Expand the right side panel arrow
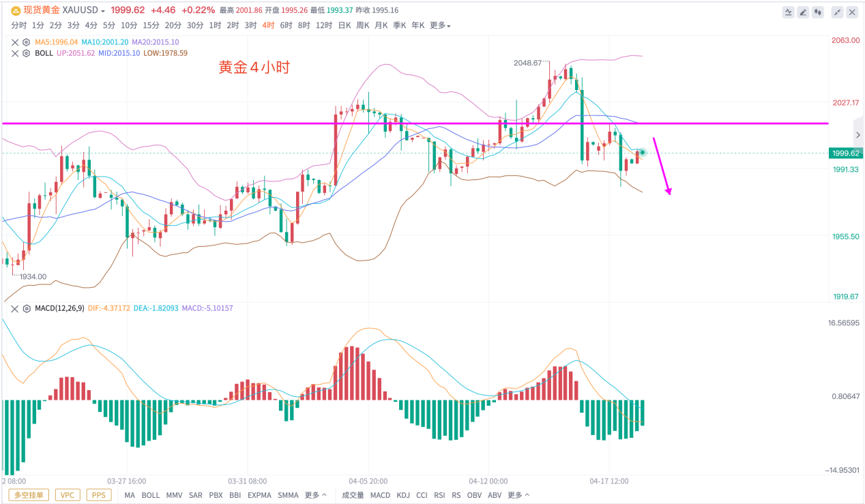The image size is (865, 504). click(x=857, y=135)
